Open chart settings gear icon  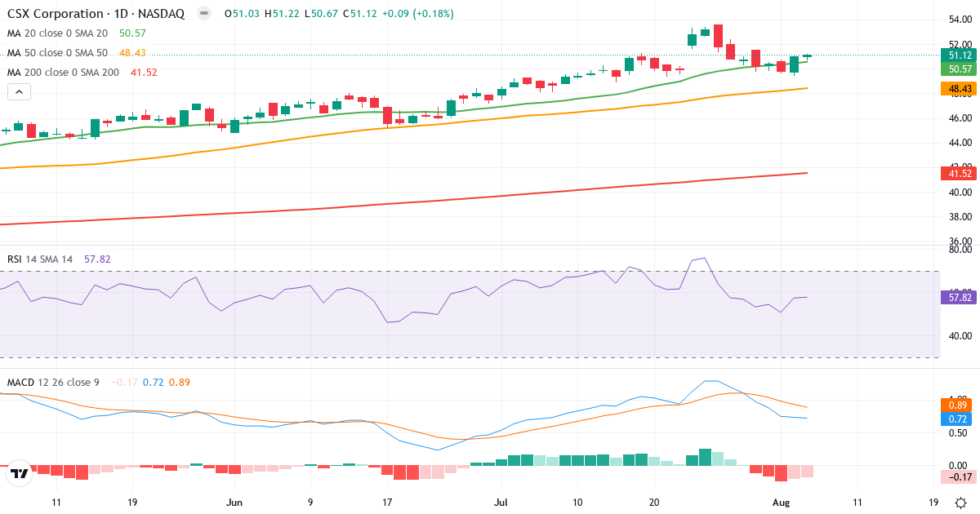961,503
